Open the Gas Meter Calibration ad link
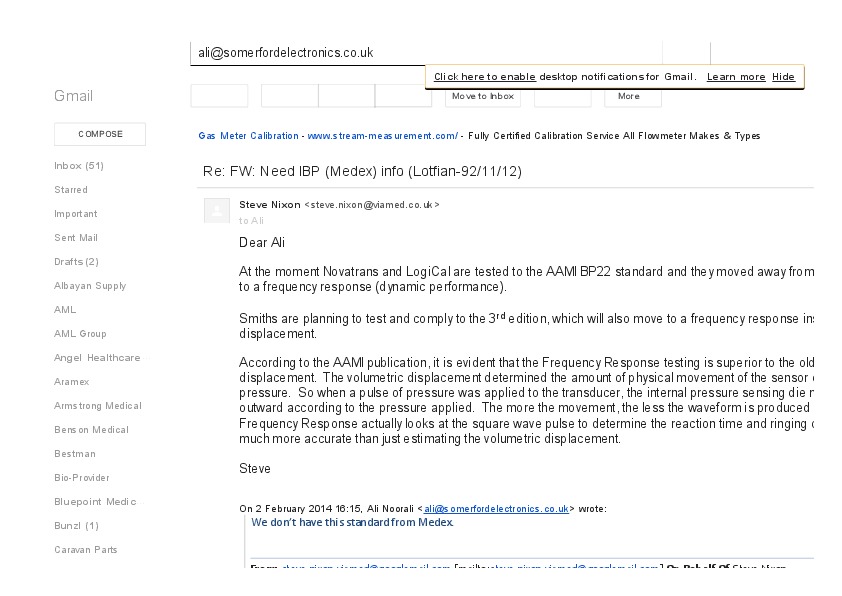This screenshot has height=596, width=842. pos(248,135)
